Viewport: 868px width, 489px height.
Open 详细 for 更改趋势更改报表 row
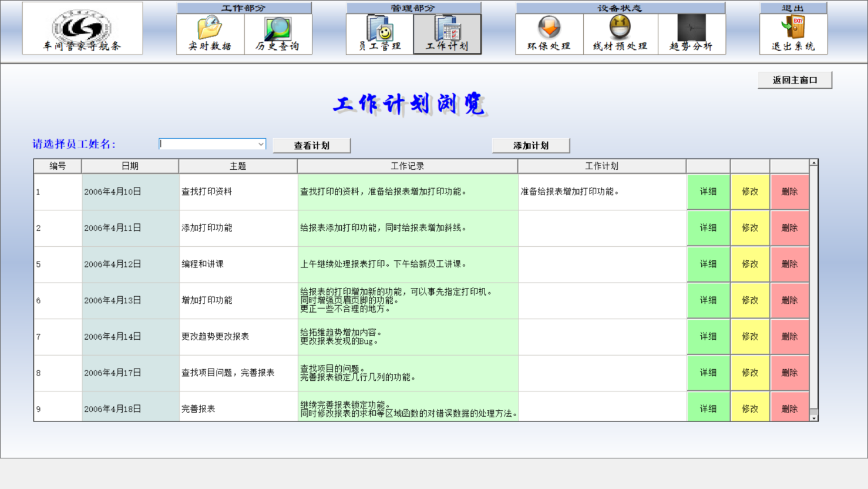(x=708, y=337)
